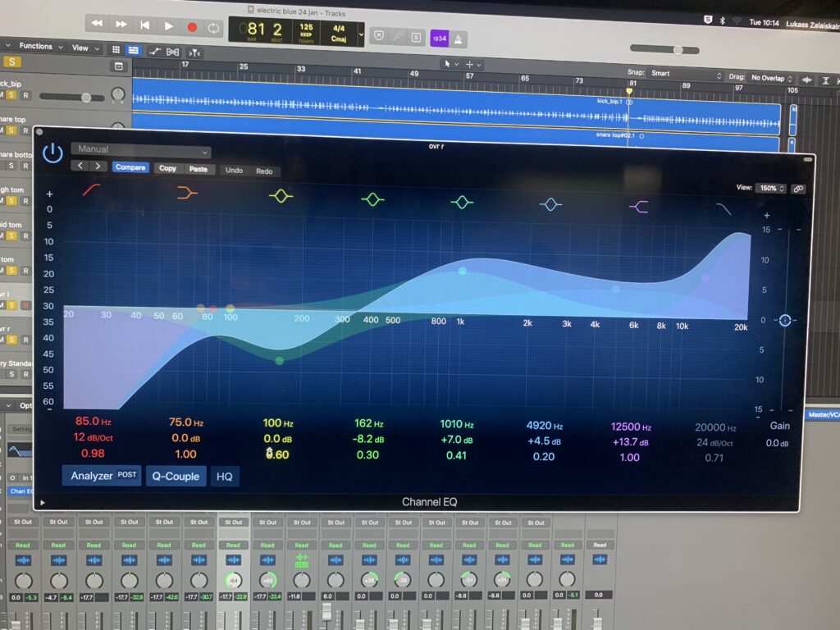Click the -8.2 dB gain value
The image size is (840, 630).
[x=368, y=440]
